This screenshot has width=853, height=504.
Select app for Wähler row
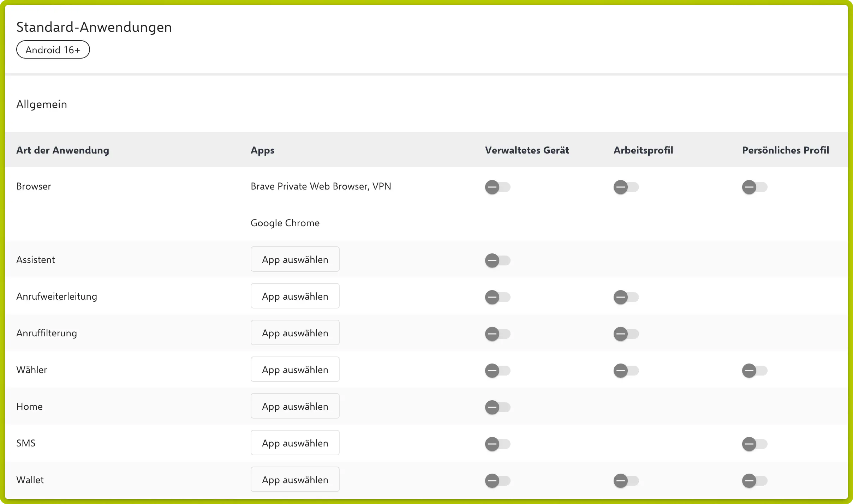[295, 370]
